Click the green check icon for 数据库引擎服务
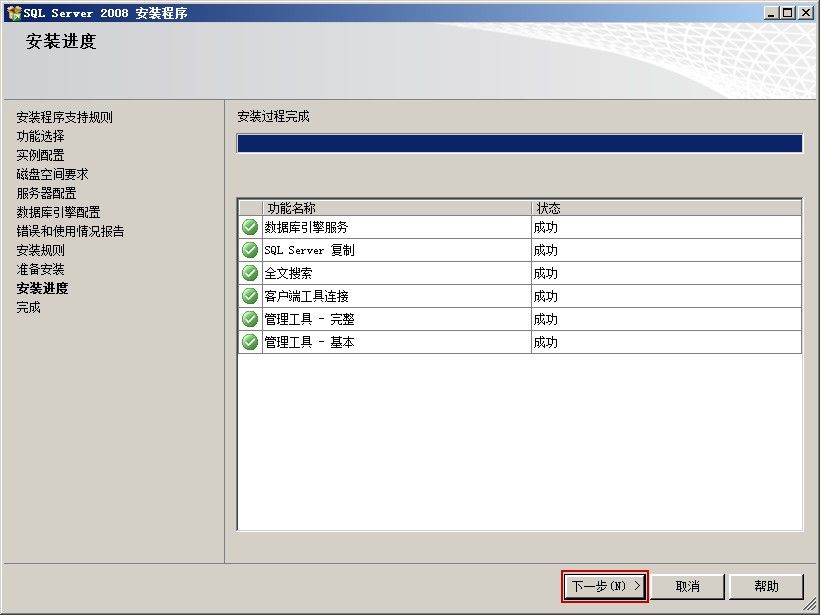 click(x=250, y=227)
